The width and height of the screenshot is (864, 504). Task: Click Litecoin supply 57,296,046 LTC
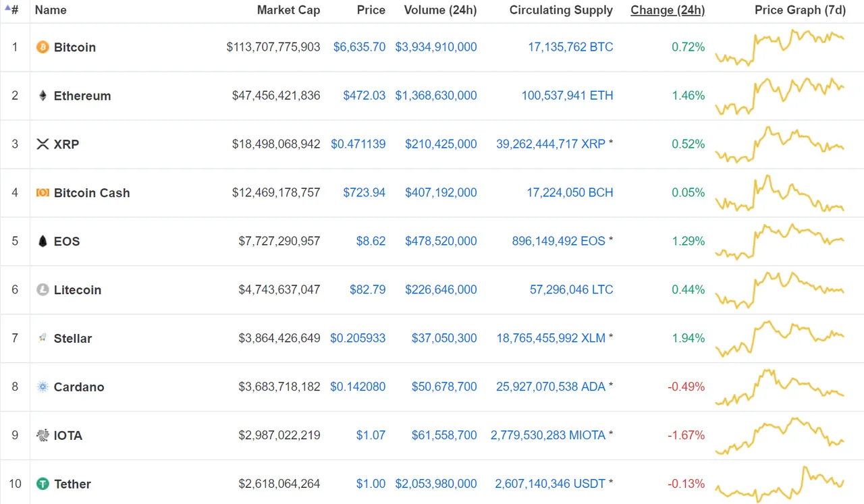pyautogui.click(x=572, y=290)
